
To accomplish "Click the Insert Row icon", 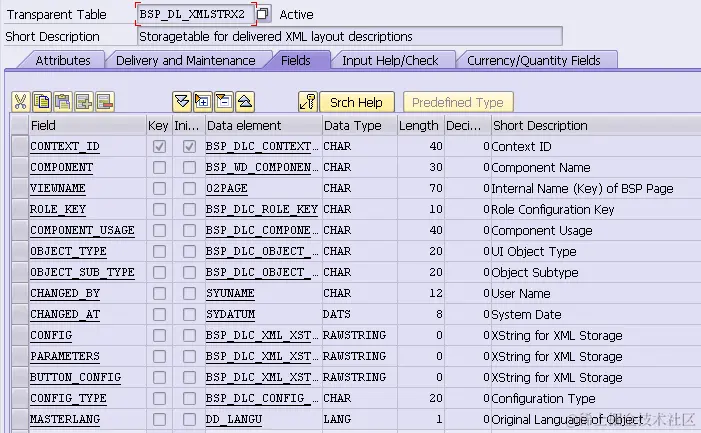I will (x=84, y=102).
